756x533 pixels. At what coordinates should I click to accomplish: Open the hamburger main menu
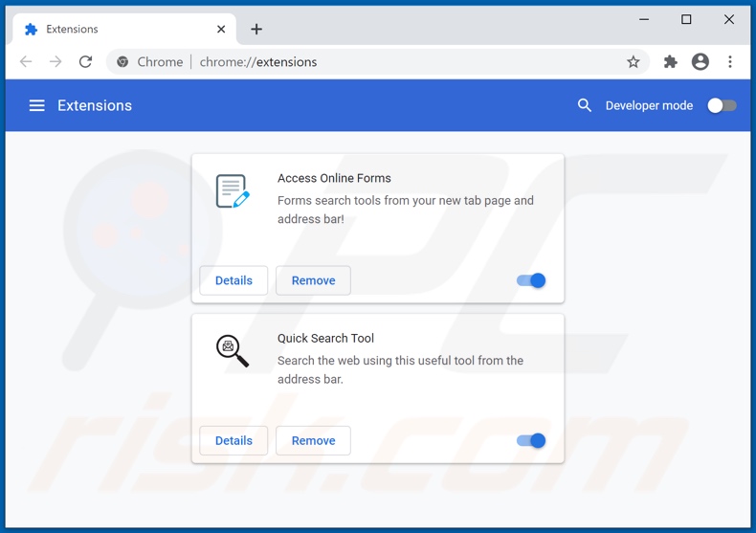point(36,105)
